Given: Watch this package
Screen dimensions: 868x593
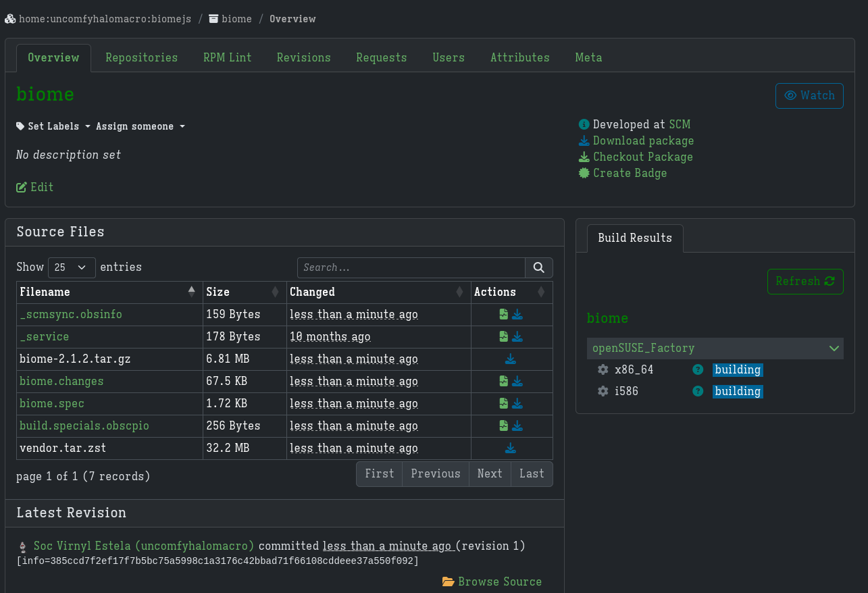Looking at the screenshot, I should [x=809, y=95].
